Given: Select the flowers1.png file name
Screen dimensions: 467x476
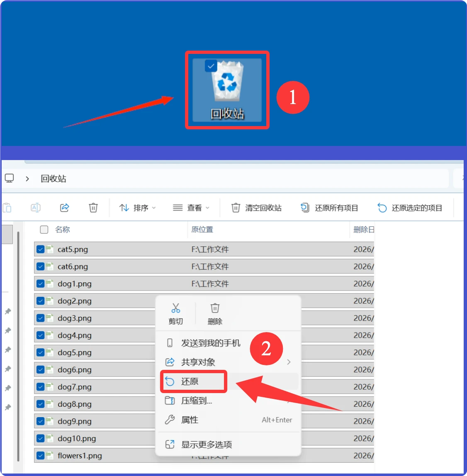Looking at the screenshot, I should tap(80, 455).
